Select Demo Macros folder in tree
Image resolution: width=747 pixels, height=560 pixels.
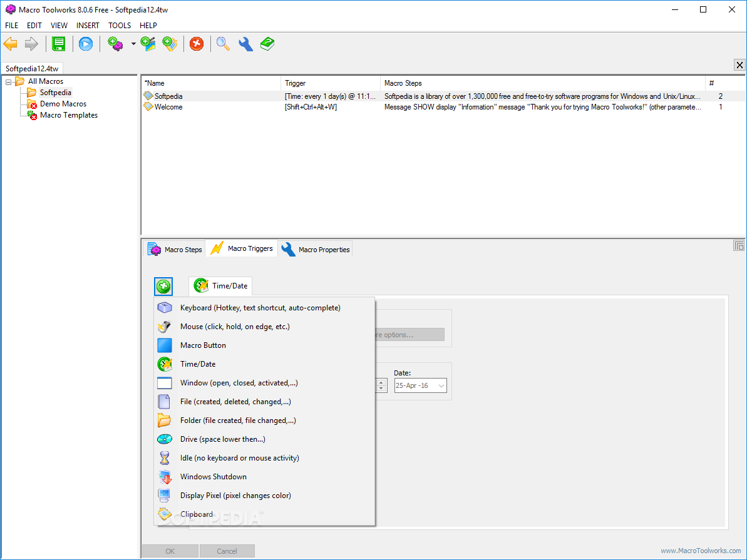pyautogui.click(x=63, y=104)
